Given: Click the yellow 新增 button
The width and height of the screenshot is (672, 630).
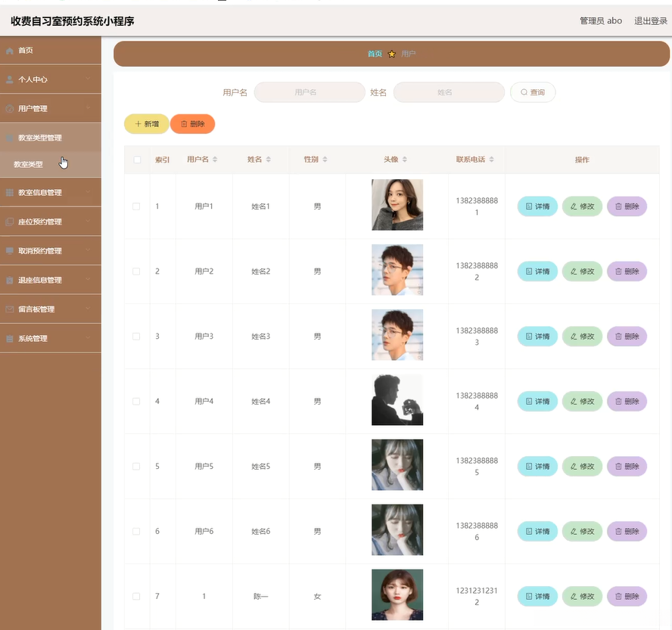Looking at the screenshot, I should [x=147, y=124].
